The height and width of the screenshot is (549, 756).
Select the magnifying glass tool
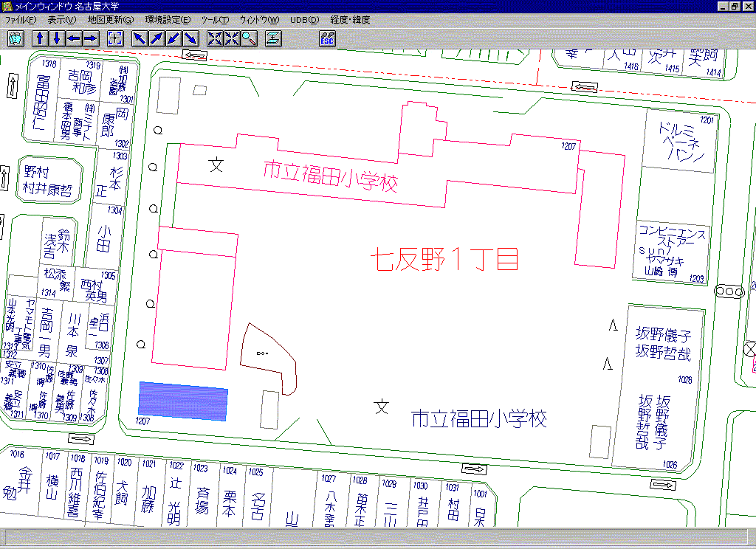(249, 38)
